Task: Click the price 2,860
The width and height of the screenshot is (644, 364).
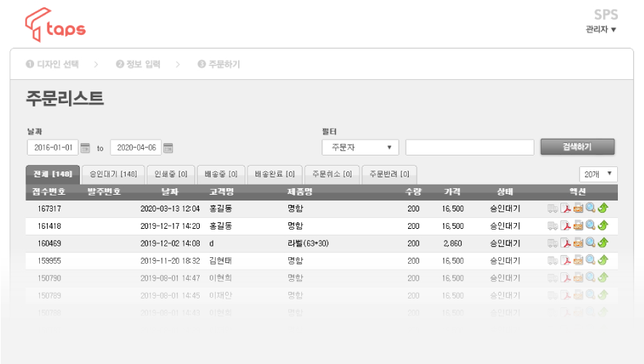Action: (x=452, y=243)
